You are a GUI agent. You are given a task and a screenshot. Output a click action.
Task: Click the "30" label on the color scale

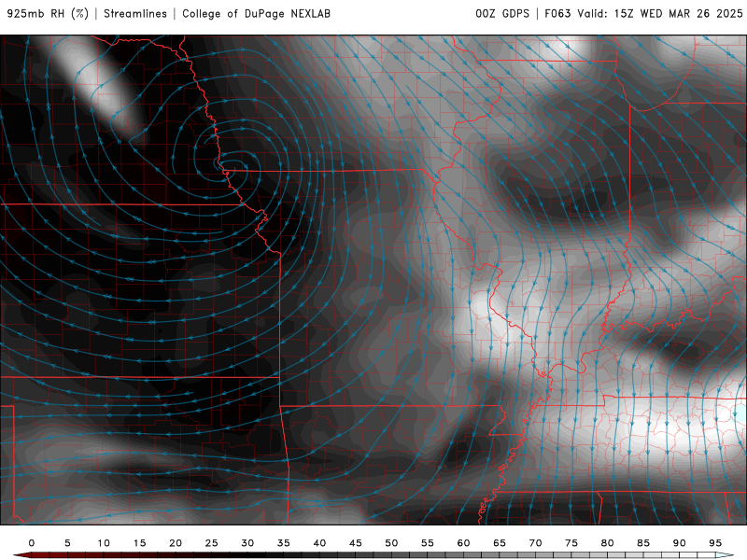(x=247, y=543)
